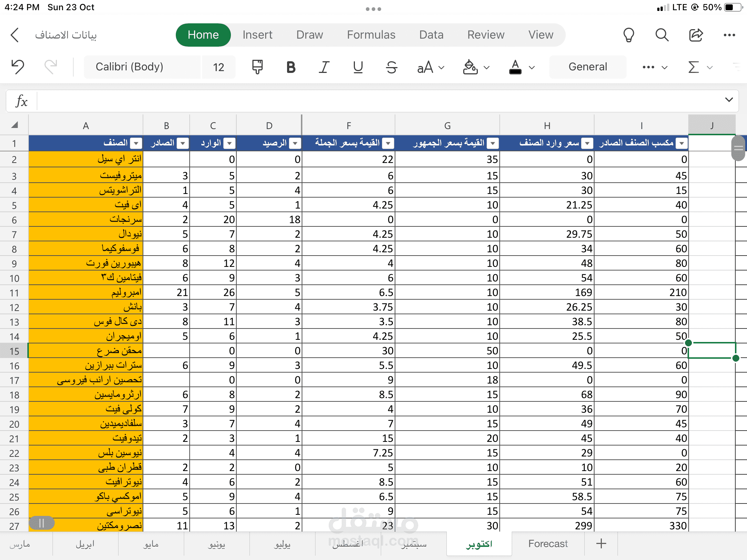Open filter arrow for الصنف column
The image size is (747, 560).
pos(136,143)
